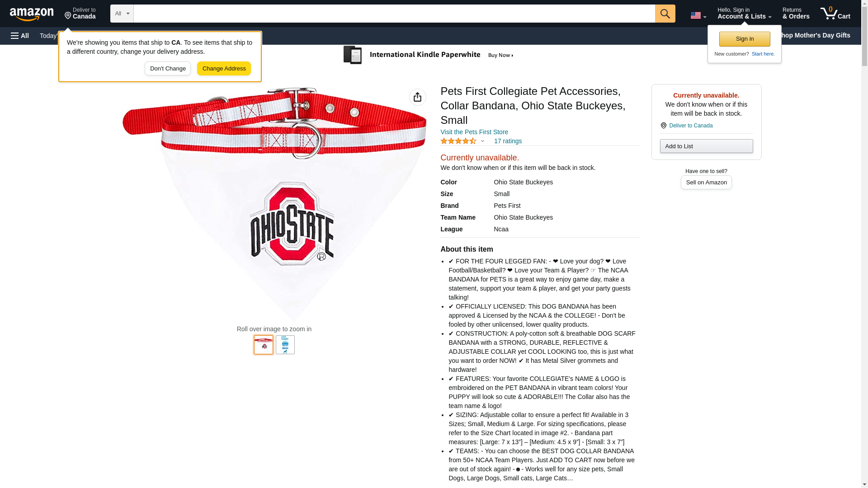Open Returns & Orders
Screen dimensions: 868x488
pyautogui.click(x=796, y=14)
